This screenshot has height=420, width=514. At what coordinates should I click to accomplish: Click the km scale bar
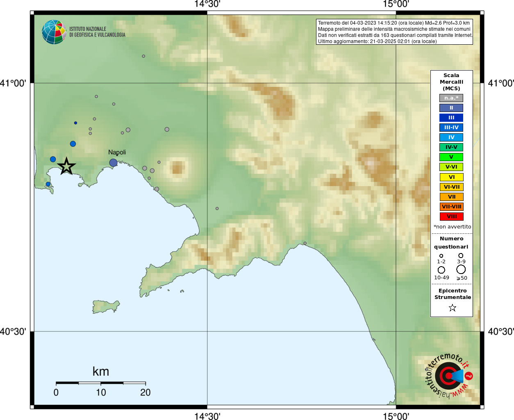click(x=101, y=383)
